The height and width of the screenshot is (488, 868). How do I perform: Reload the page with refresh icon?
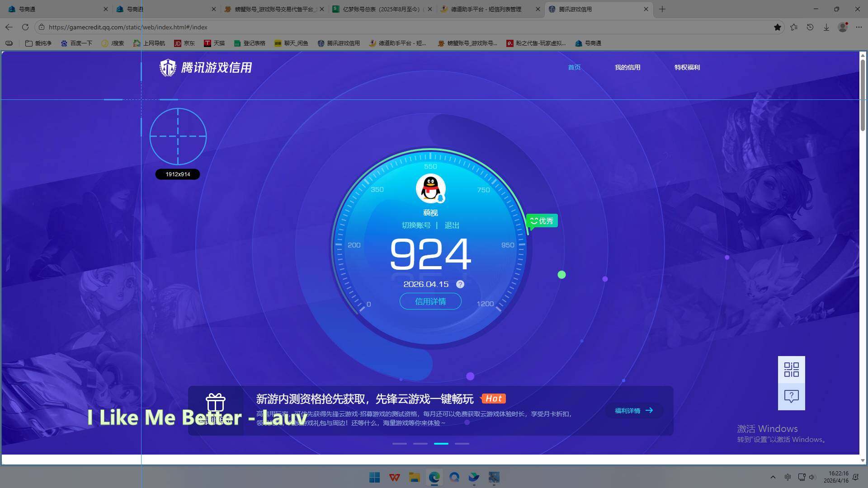tap(25, 27)
